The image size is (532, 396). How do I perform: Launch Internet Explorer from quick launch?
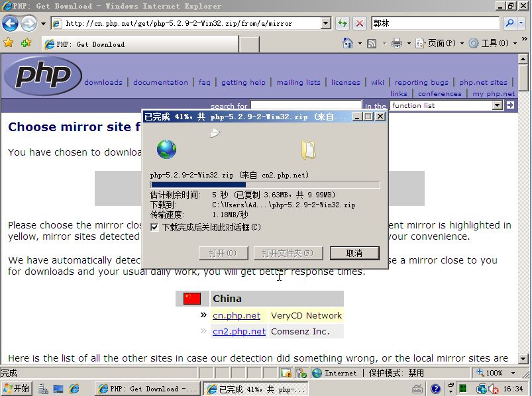click(74, 389)
